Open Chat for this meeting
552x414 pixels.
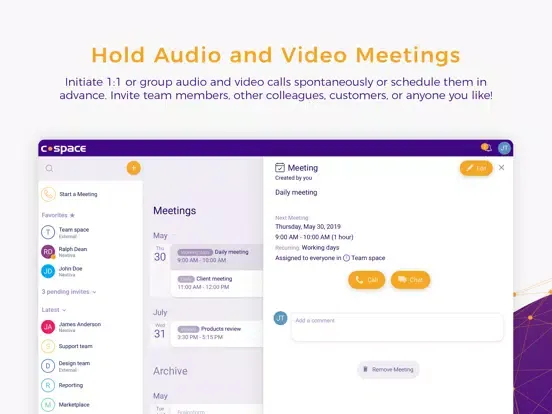[x=410, y=280]
